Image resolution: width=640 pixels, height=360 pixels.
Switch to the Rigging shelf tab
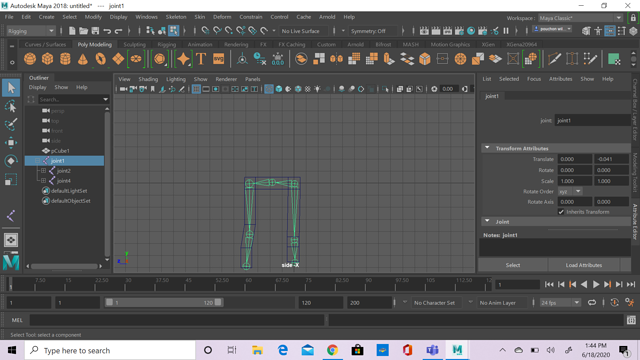(x=167, y=44)
